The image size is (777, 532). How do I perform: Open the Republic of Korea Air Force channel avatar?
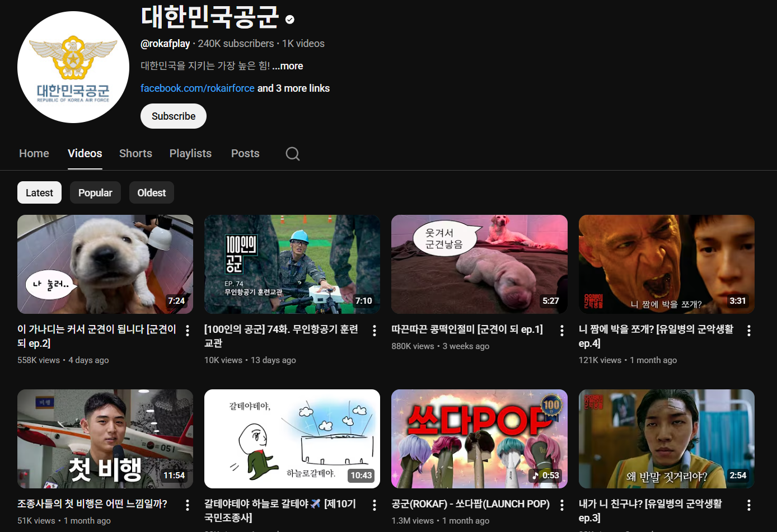pyautogui.click(x=73, y=67)
